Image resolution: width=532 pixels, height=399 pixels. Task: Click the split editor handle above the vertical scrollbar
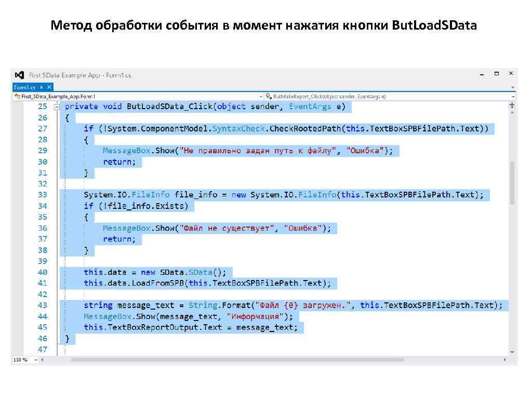click(x=512, y=104)
